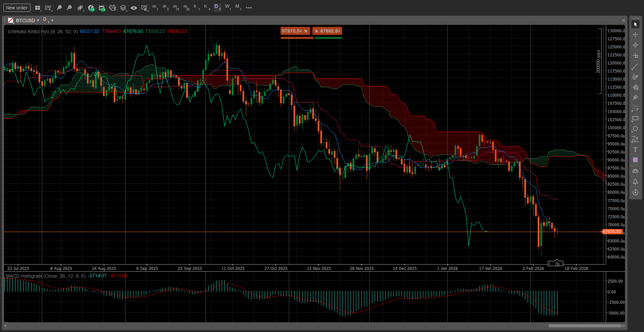Take a chart snapshot with camera icon
Viewport: 644px width, 332px height.
pos(635,171)
